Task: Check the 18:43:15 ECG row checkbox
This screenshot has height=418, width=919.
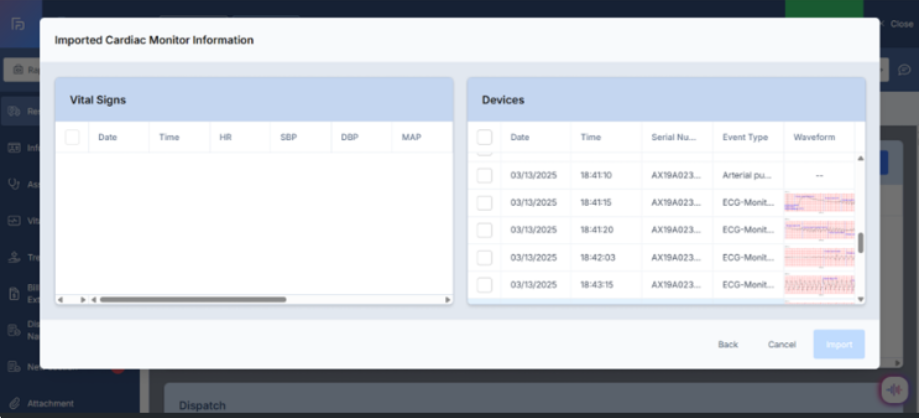Action: click(484, 285)
